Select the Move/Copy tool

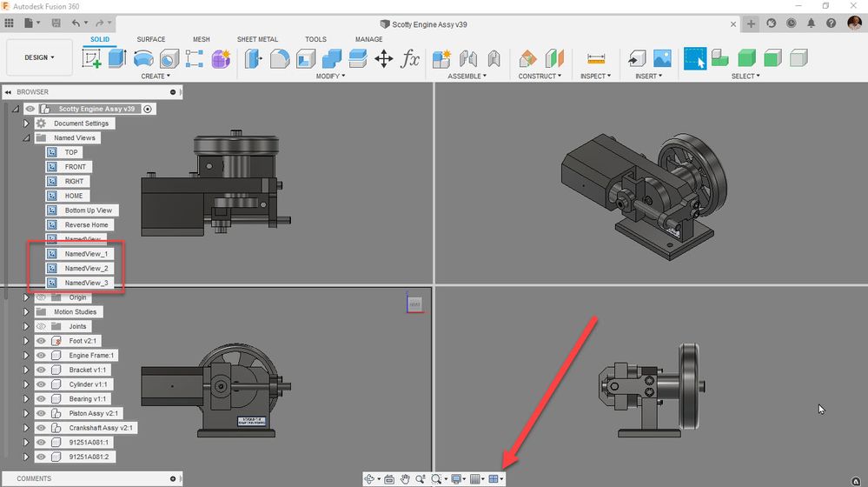pyautogui.click(x=383, y=58)
